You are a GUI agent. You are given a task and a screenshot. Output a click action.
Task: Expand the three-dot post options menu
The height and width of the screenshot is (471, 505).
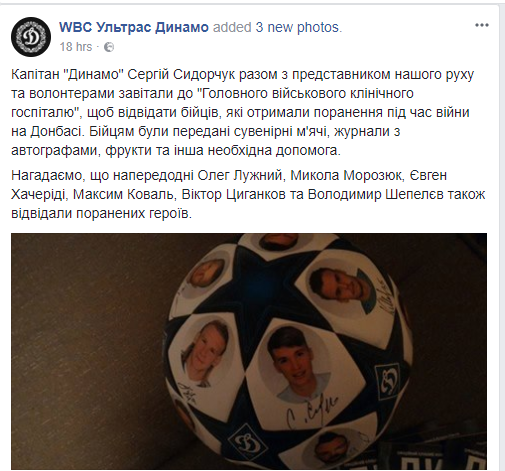click(482, 25)
